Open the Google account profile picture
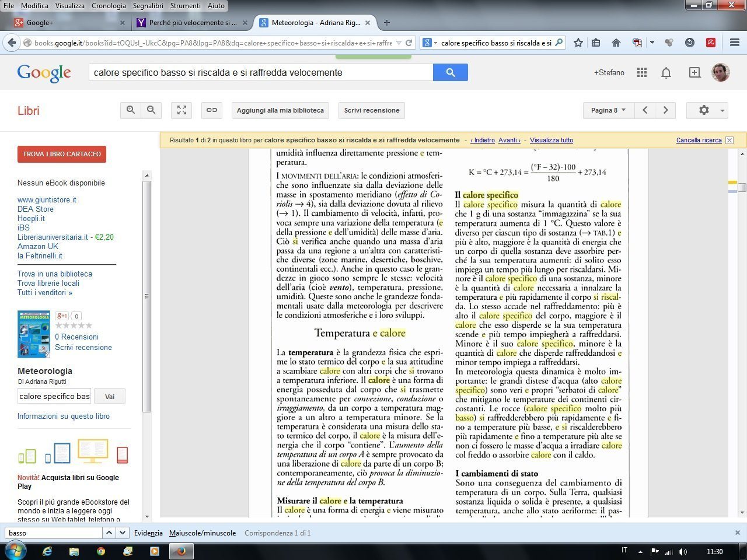 pyautogui.click(x=721, y=72)
